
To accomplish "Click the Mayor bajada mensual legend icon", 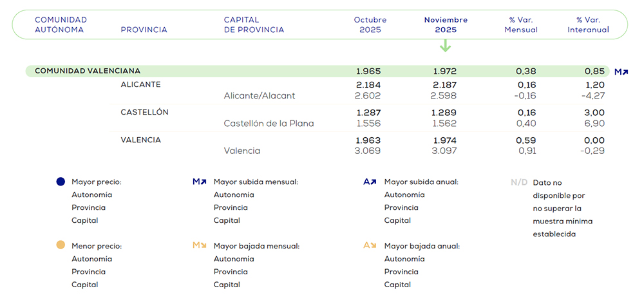I will coord(199,245).
